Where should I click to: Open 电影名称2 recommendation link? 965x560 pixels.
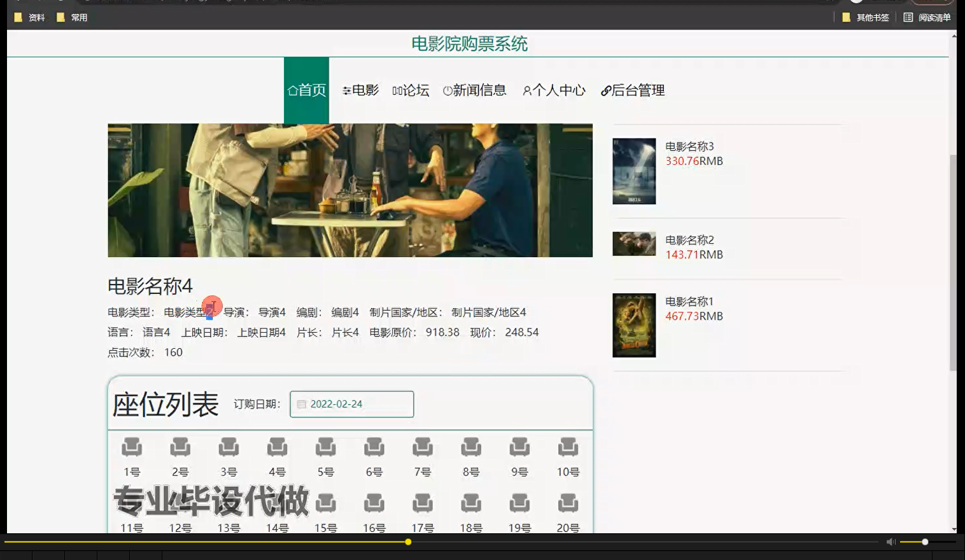pos(689,240)
